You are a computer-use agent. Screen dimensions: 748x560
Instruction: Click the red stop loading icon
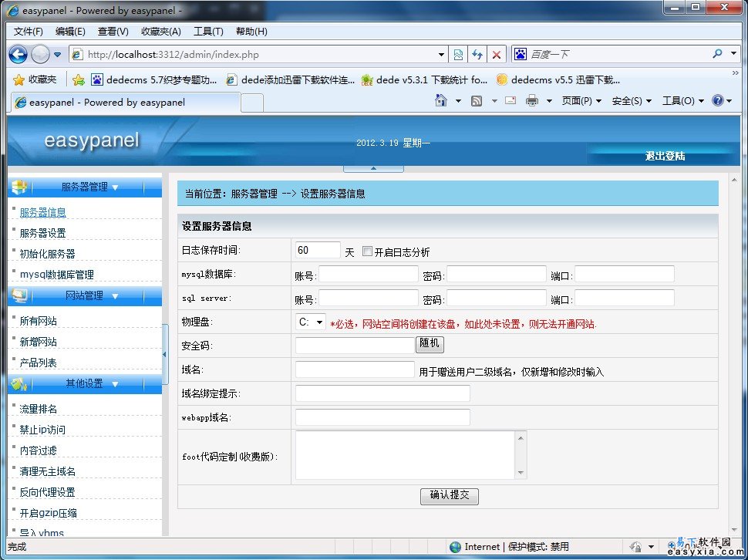(x=496, y=54)
